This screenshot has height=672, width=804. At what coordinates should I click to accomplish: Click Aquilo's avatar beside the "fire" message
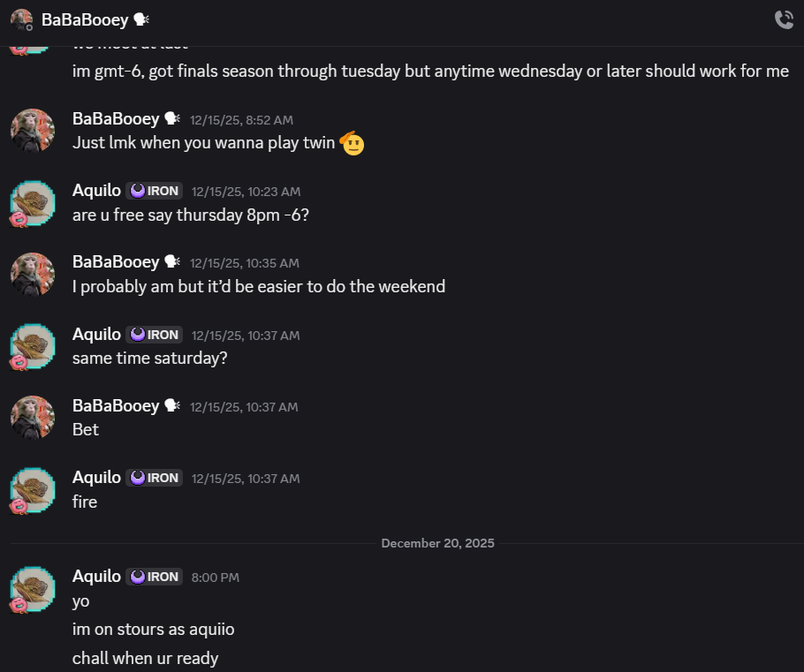pyautogui.click(x=33, y=490)
